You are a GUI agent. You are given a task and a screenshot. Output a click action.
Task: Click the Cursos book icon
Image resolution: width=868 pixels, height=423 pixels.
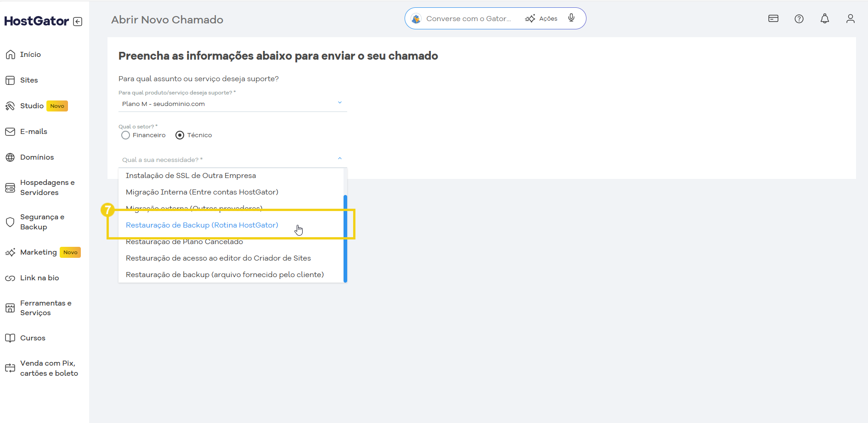coord(10,338)
